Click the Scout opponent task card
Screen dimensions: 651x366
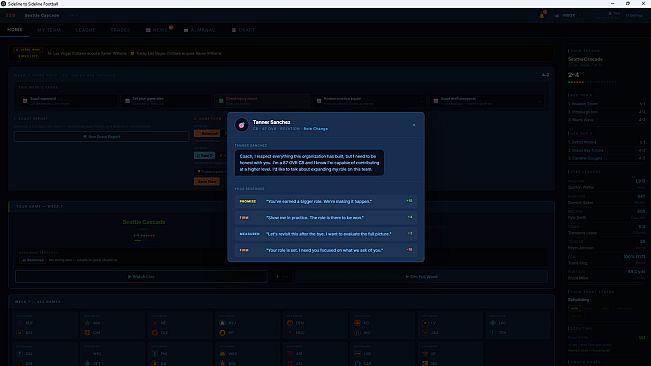pos(66,101)
